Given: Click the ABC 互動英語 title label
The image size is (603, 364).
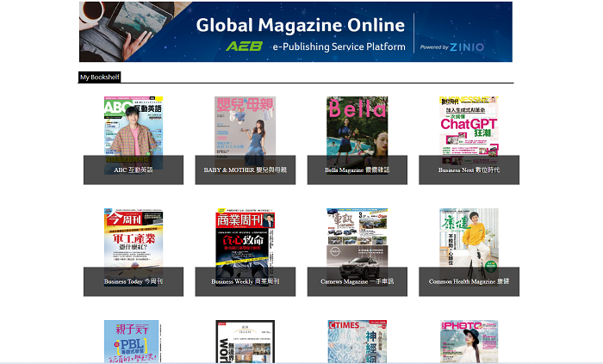Looking at the screenshot, I should (133, 170).
